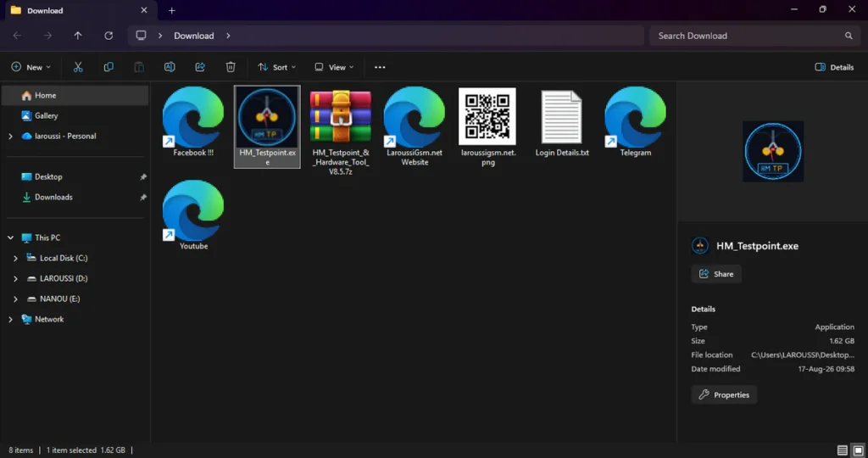Switch to details list view icon in status bar
868x458 pixels.
(842, 450)
